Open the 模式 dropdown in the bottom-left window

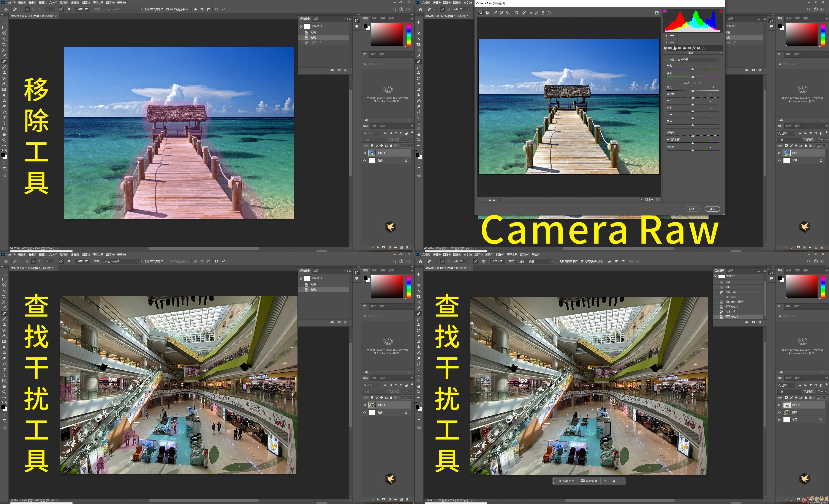point(120,261)
